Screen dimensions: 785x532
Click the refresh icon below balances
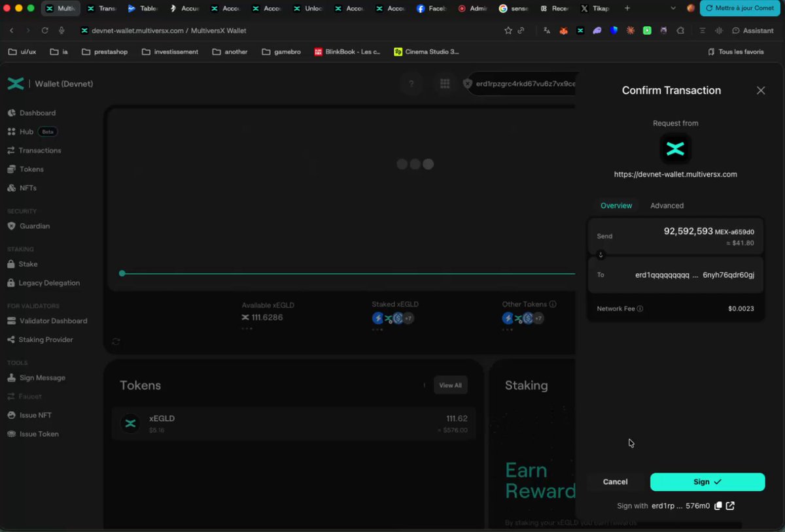[116, 342]
